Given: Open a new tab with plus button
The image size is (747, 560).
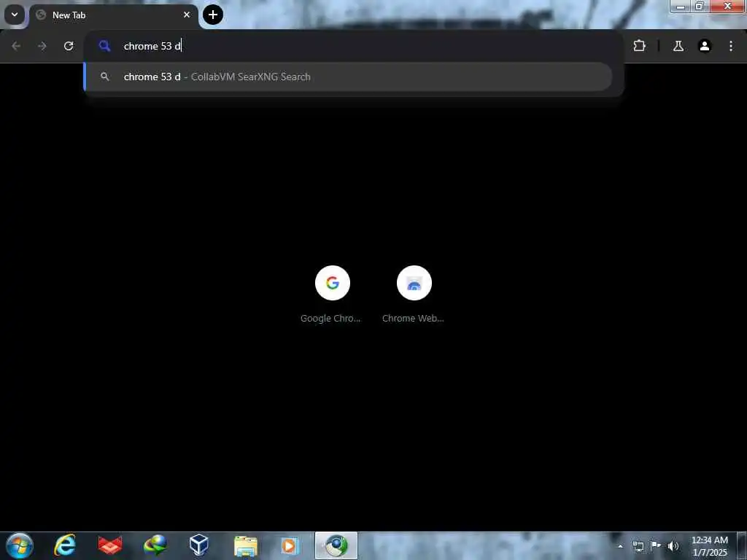Looking at the screenshot, I should 213,15.
